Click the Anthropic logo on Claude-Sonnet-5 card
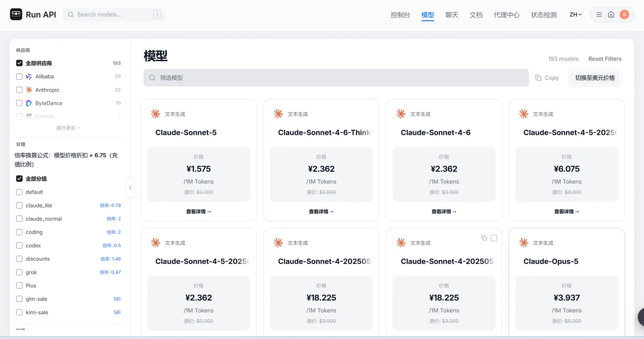 coord(155,114)
